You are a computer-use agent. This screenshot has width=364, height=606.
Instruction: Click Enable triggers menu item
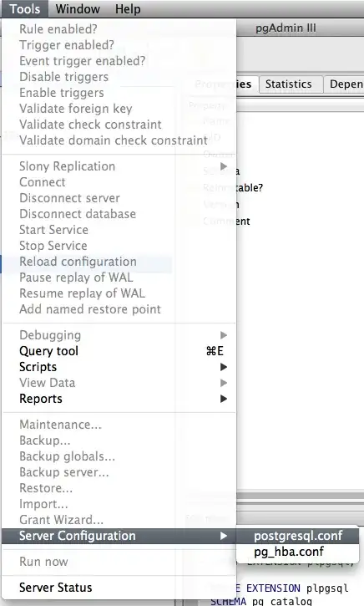[x=119, y=93]
